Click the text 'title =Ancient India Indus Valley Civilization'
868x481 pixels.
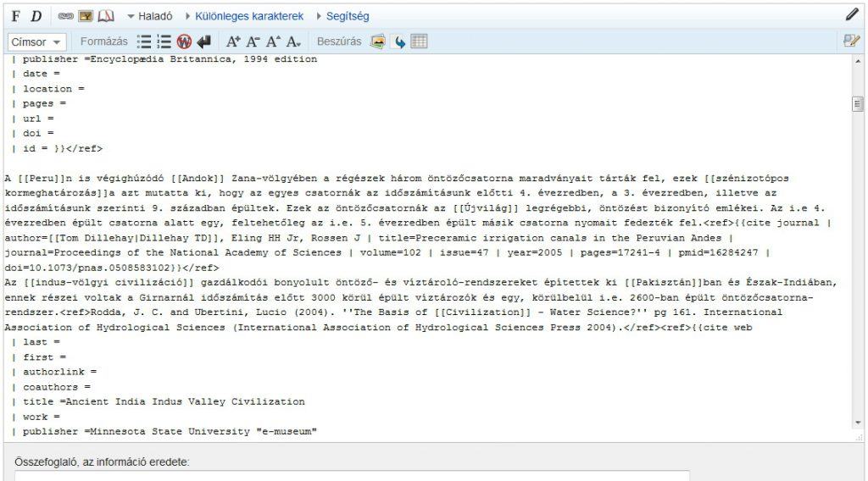[164, 402]
